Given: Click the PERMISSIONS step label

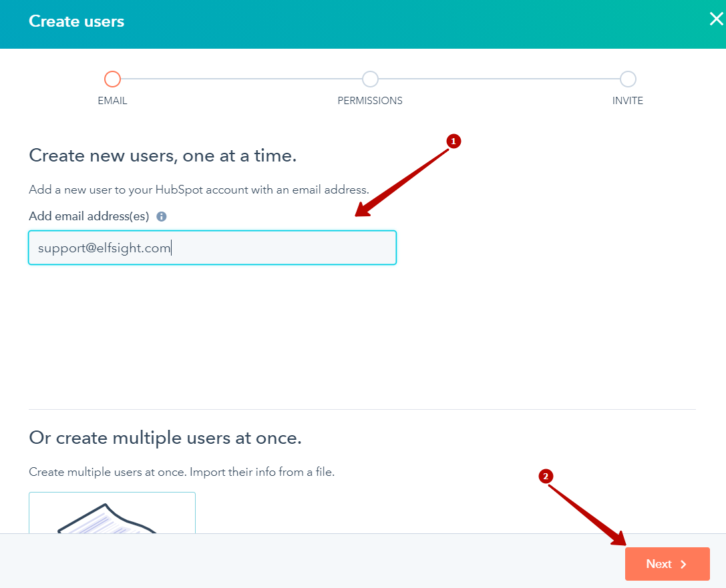Looking at the screenshot, I should point(370,101).
